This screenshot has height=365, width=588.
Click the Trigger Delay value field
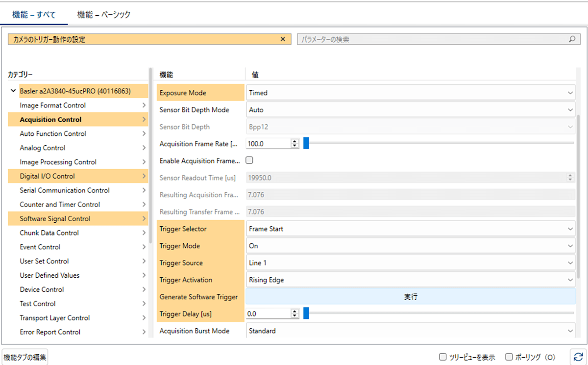(269, 313)
